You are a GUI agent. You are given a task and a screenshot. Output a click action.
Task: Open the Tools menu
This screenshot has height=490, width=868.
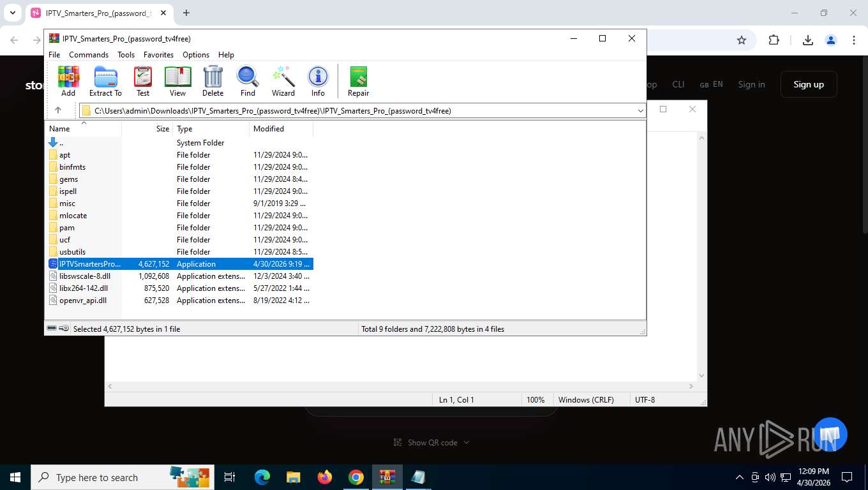click(x=126, y=55)
